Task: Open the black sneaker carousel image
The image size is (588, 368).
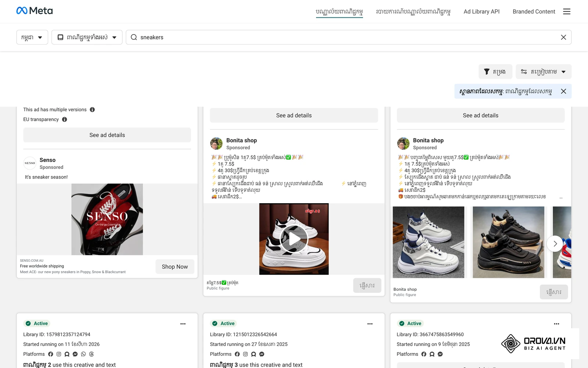Action: pos(508,242)
